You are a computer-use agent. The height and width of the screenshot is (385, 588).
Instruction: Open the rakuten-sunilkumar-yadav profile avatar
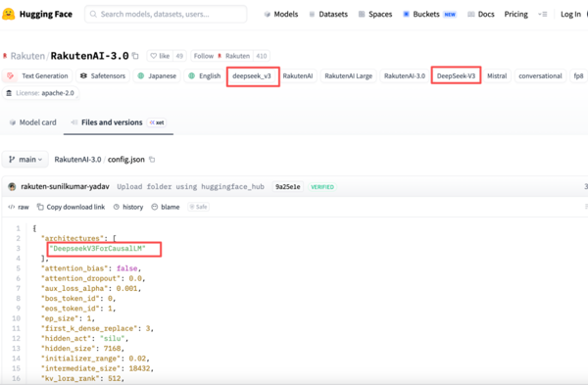12,187
